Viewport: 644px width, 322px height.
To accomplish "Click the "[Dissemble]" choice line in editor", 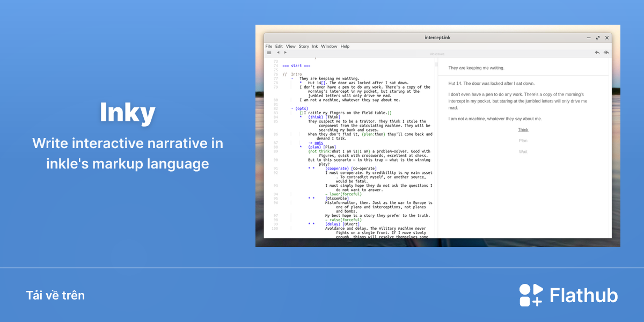I will (x=337, y=199).
